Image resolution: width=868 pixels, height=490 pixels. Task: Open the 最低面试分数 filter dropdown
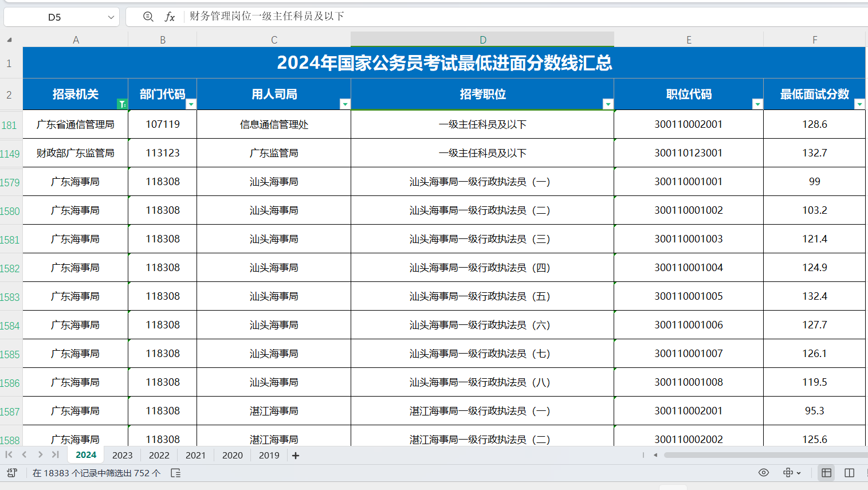(x=859, y=104)
